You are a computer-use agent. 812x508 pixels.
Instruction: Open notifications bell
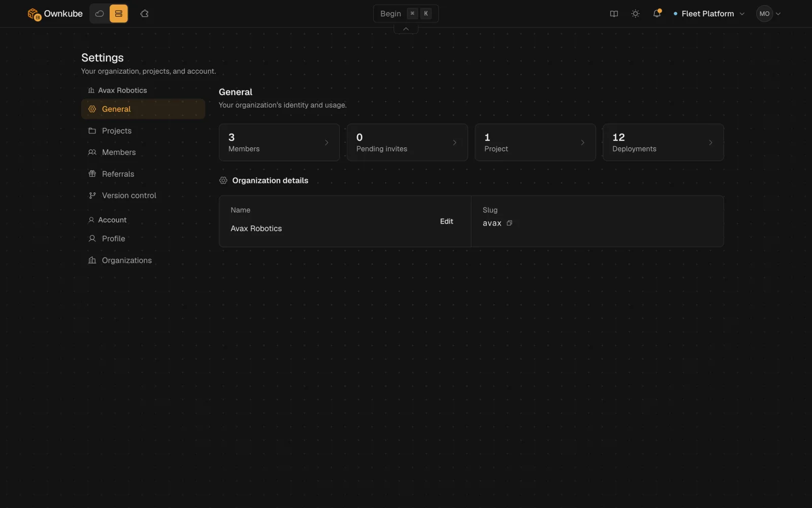[x=657, y=14]
